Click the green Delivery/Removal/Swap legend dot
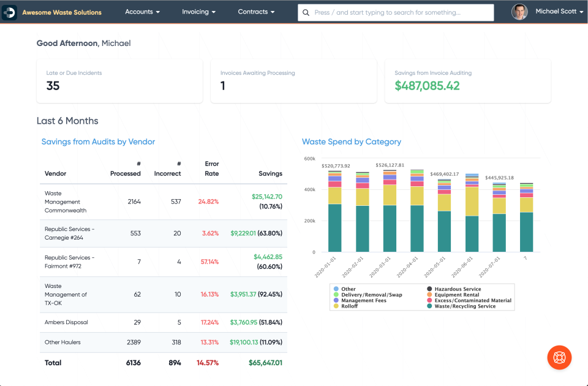This screenshot has height=386, width=588. point(336,295)
